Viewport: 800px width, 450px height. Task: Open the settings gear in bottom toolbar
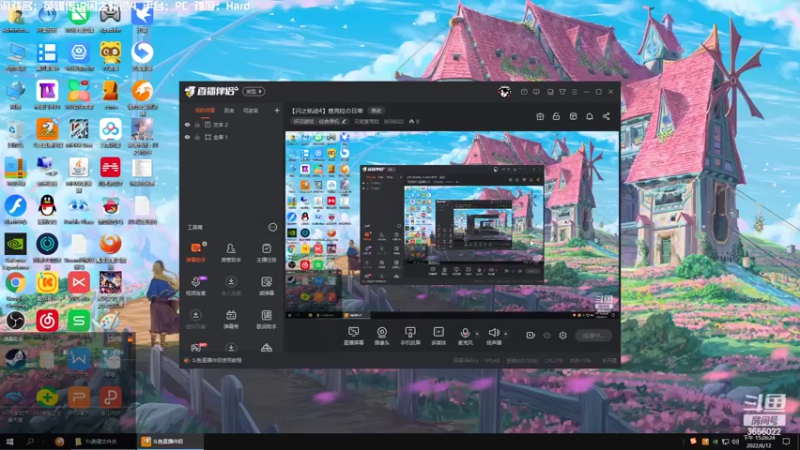(563, 335)
